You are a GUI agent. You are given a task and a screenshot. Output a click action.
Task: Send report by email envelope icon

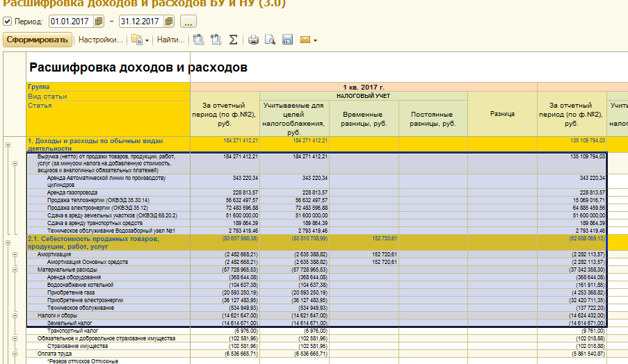(x=305, y=40)
